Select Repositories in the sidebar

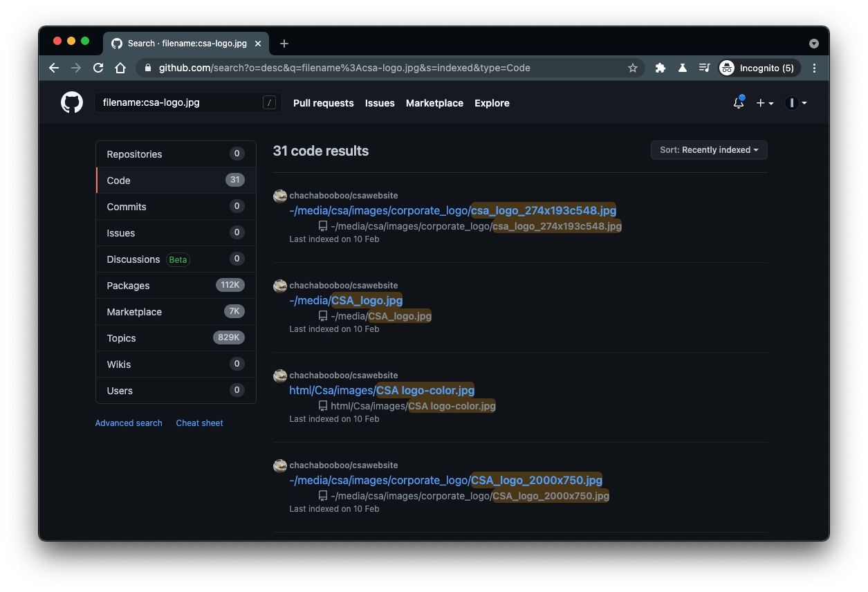pos(176,154)
